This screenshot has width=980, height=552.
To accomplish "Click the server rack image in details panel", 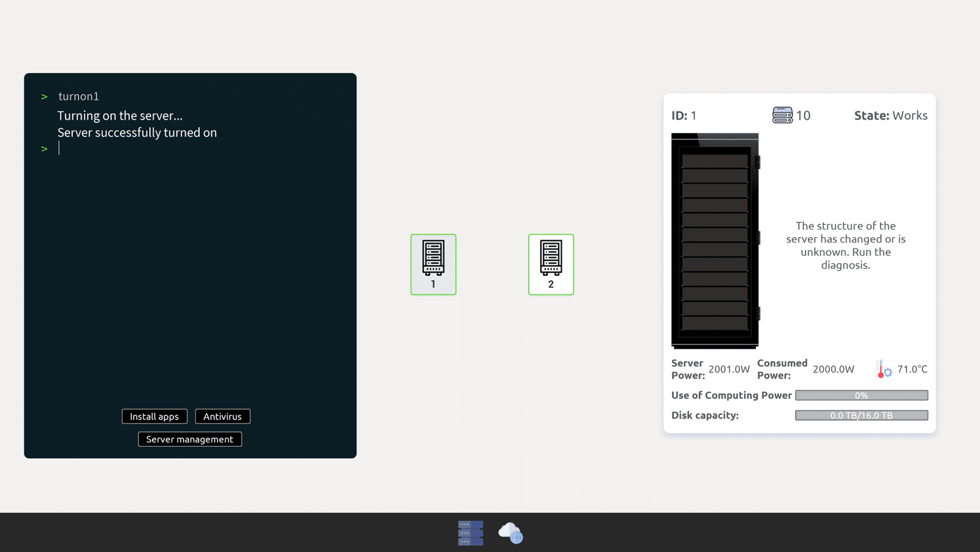I will [x=715, y=241].
